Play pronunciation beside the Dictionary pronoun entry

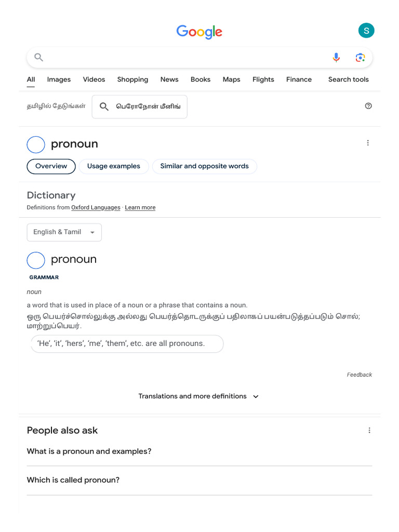tap(36, 260)
